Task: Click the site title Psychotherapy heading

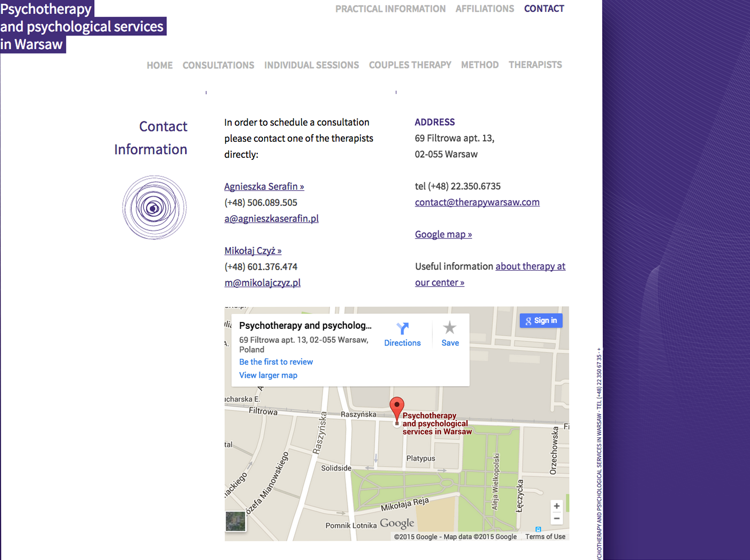Action: point(47,9)
